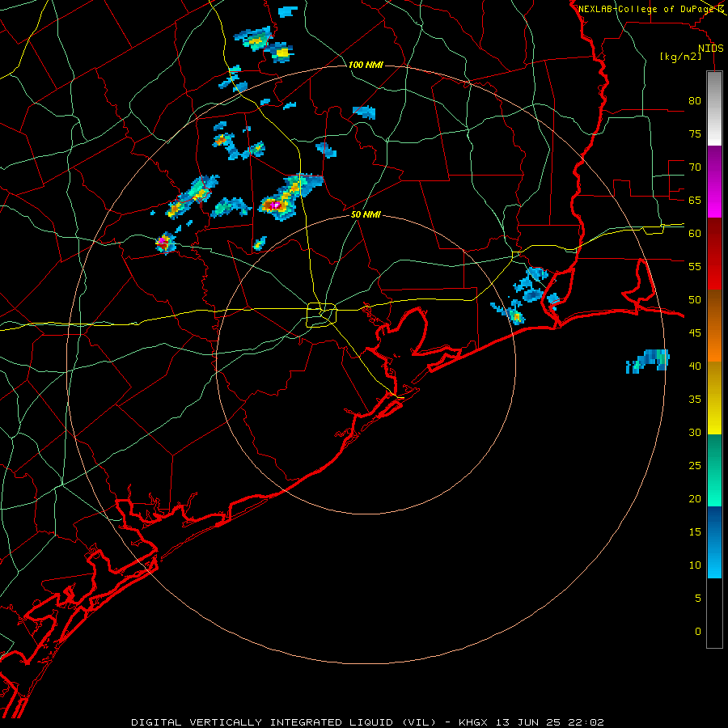The image size is (728, 728).
Task: Click the 75 value on color scale
Action: coord(695,133)
